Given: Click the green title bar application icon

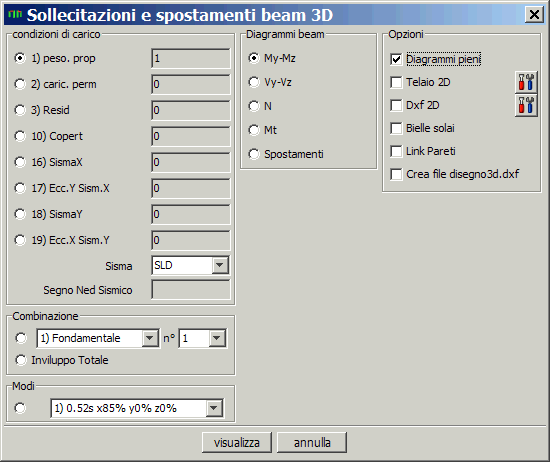Looking at the screenshot, I should point(15,15).
